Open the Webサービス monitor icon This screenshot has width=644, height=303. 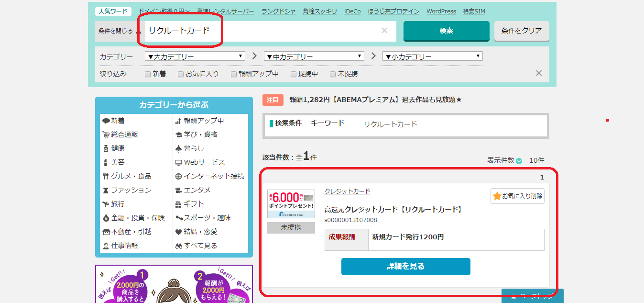click(178, 163)
